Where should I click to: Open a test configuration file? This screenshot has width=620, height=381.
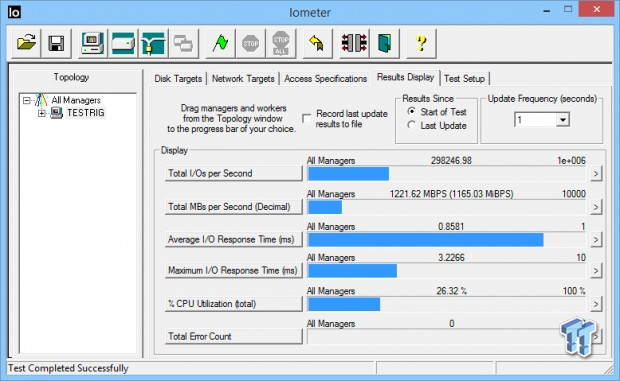point(26,43)
